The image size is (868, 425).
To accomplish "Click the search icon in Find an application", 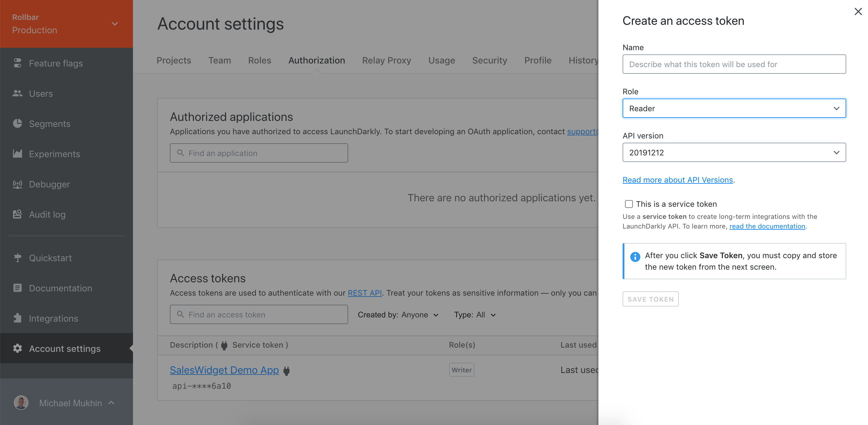I will [180, 153].
